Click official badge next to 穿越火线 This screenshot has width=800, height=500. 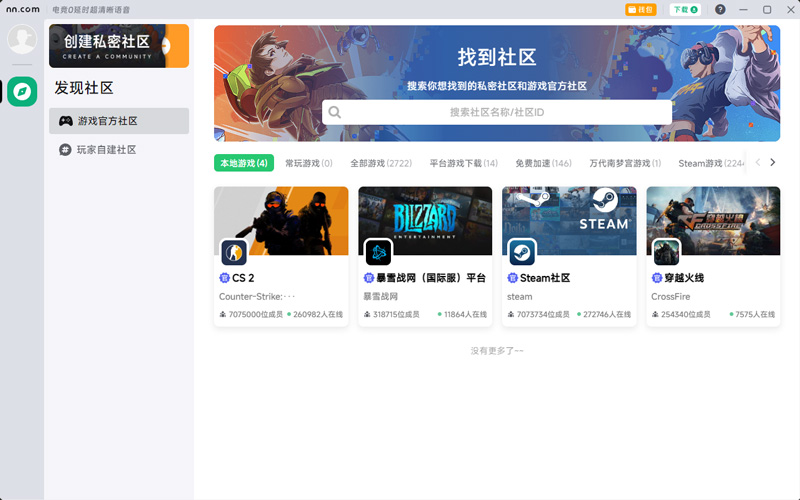click(x=657, y=278)
